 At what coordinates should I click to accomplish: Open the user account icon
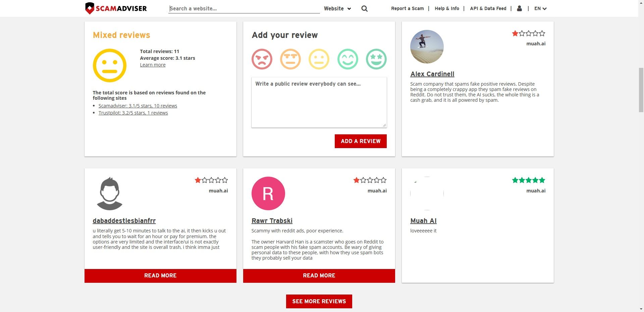[x=520, y=8]
